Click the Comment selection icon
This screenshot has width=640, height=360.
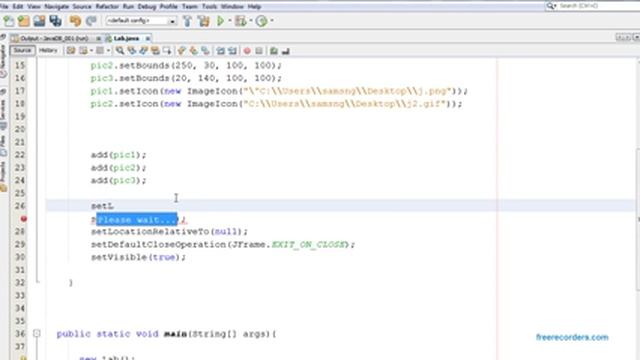pyautogui.click(x=274, y=51)
